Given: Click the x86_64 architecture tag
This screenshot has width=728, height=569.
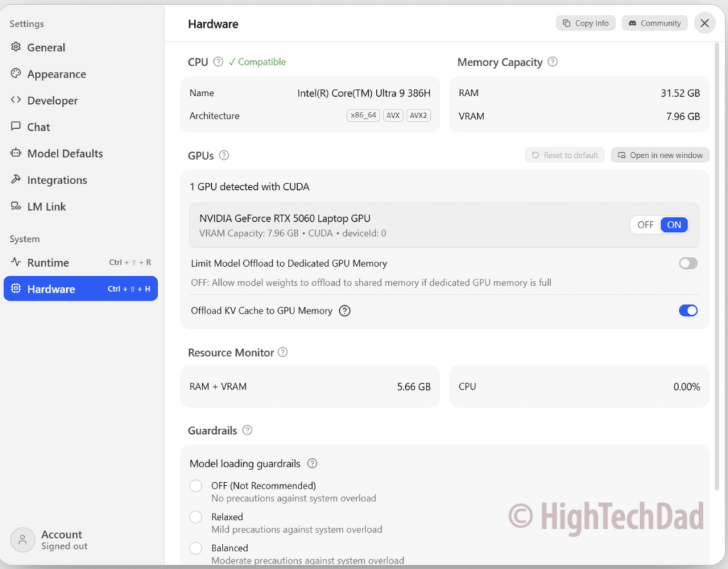Looking at the screenshot, I should [x=363, y=115].
